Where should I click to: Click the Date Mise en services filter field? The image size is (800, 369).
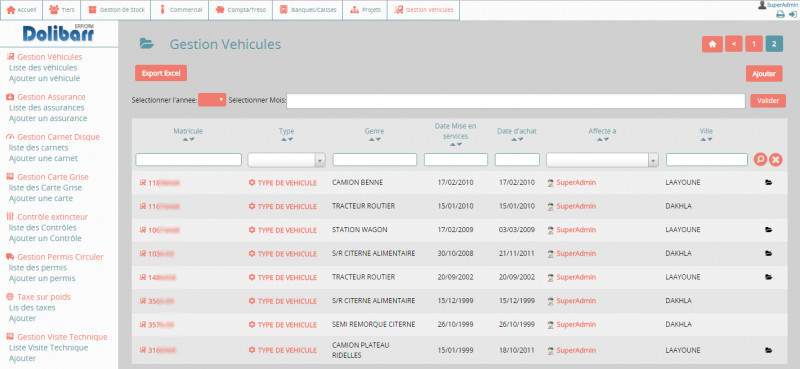click(456, 160)
